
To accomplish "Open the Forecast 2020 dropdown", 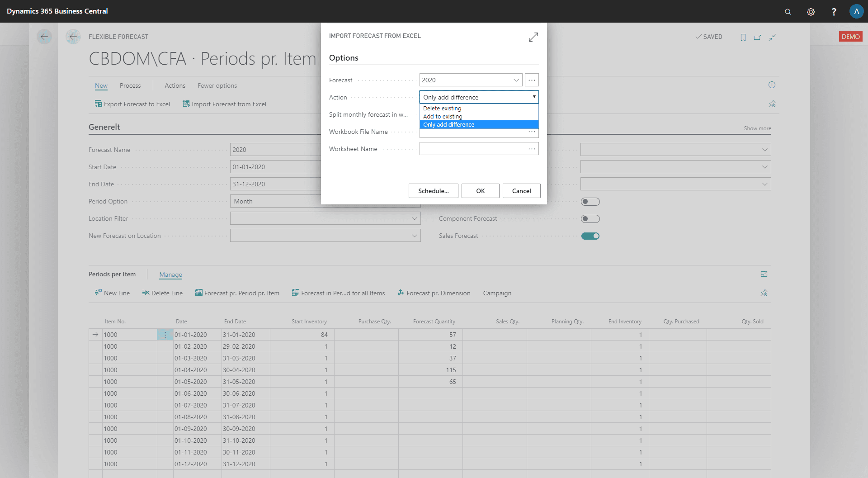I will tap(516, 80).
